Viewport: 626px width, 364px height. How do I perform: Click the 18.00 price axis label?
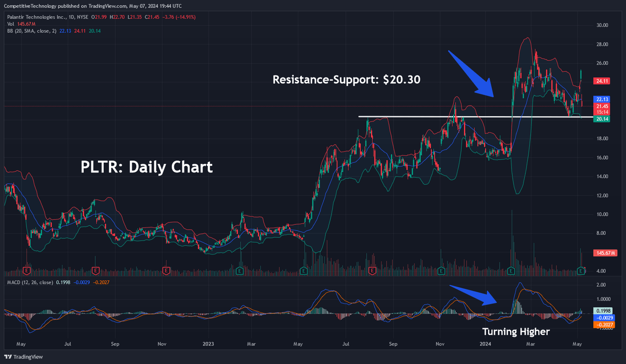click(602, 139)
